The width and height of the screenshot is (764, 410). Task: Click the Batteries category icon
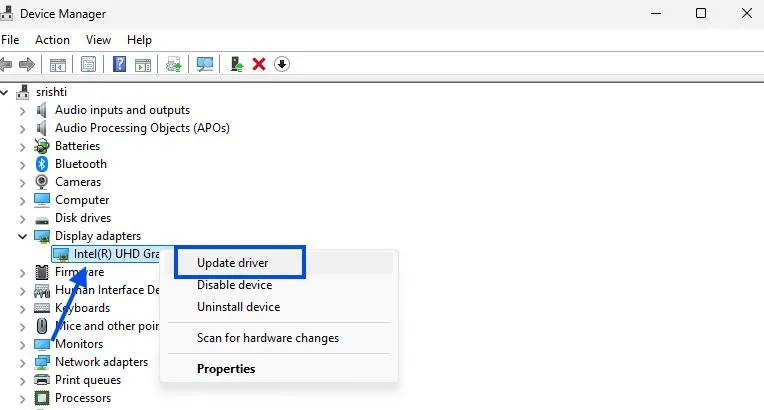(x=42, y=146)
